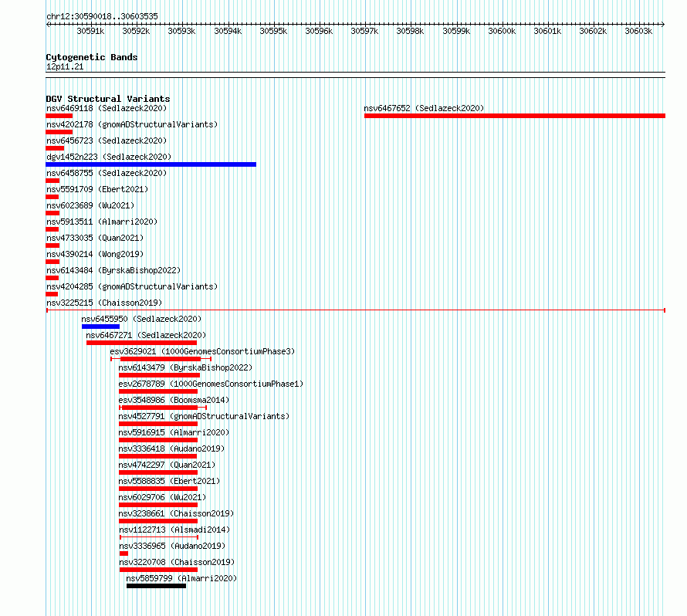This screenshot has width=687, height=616.
Task: Click the nsv4733035 (Quan2021) label
Action: pos(95,238)
